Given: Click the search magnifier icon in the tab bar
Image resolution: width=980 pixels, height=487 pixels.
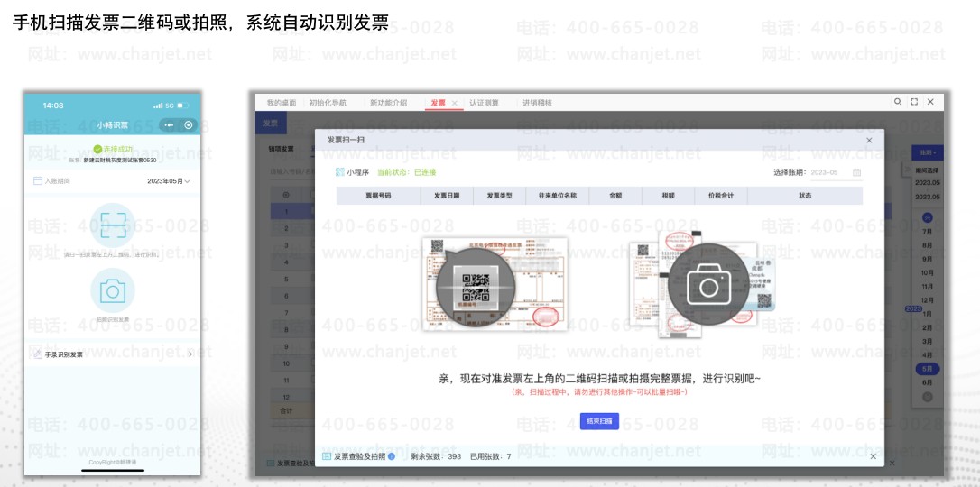Looking at the screenshot, I should [x=898, y=102].
